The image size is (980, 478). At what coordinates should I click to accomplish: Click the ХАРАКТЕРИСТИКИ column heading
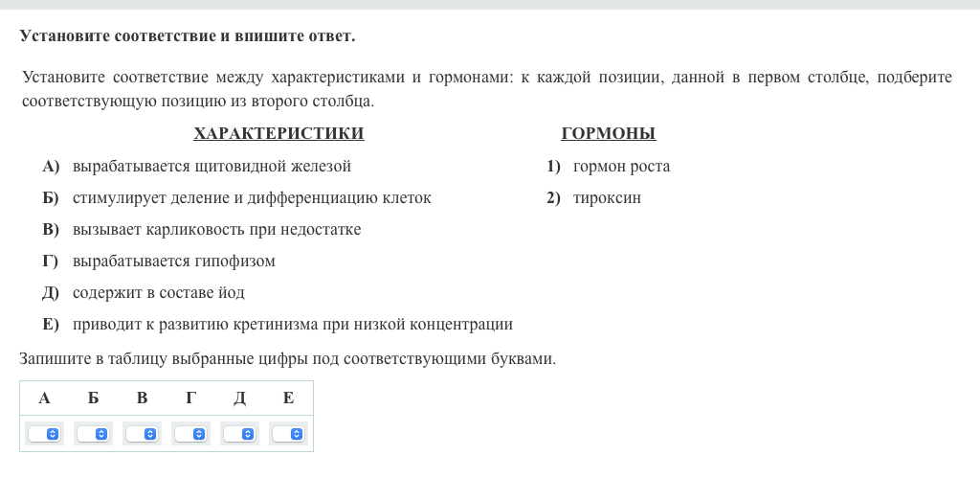[x=278, y=134]
